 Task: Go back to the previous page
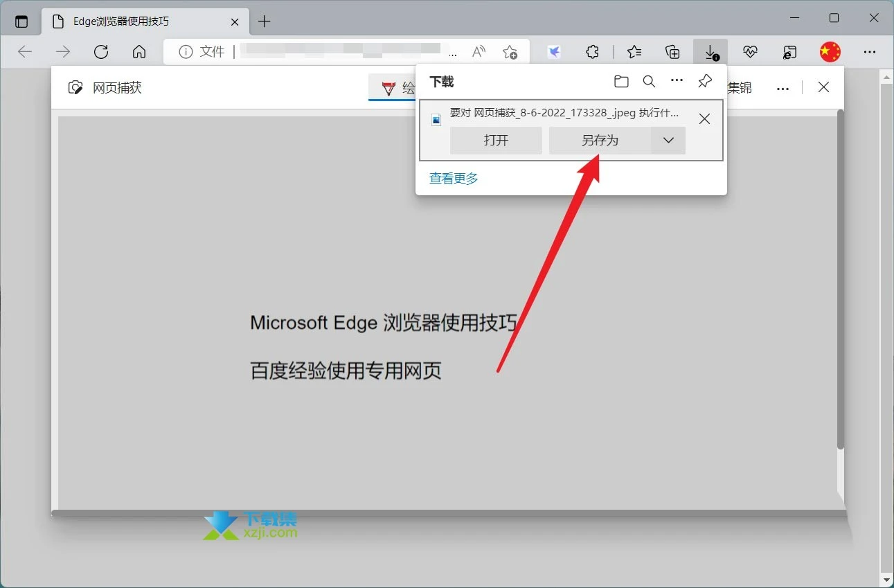coord(25,51)
